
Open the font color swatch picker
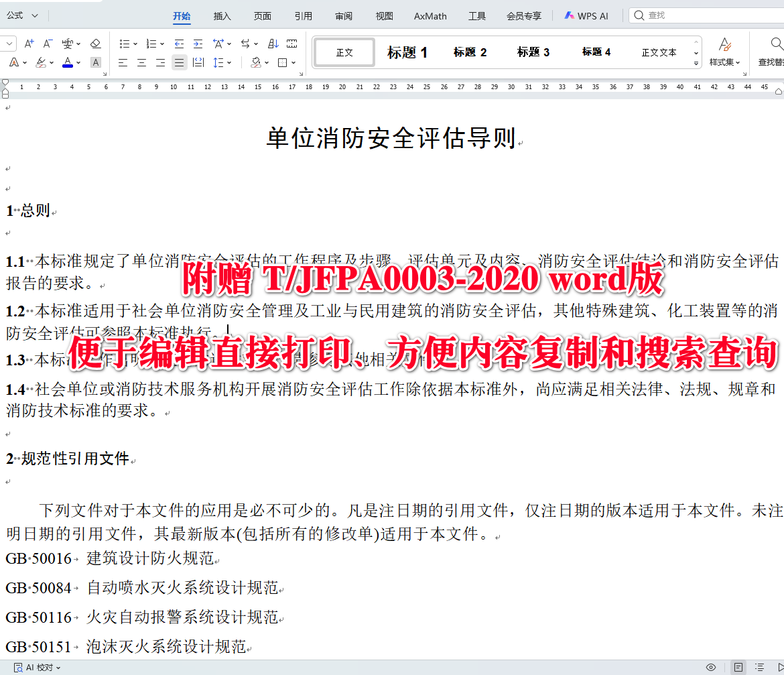pos(78,62)
